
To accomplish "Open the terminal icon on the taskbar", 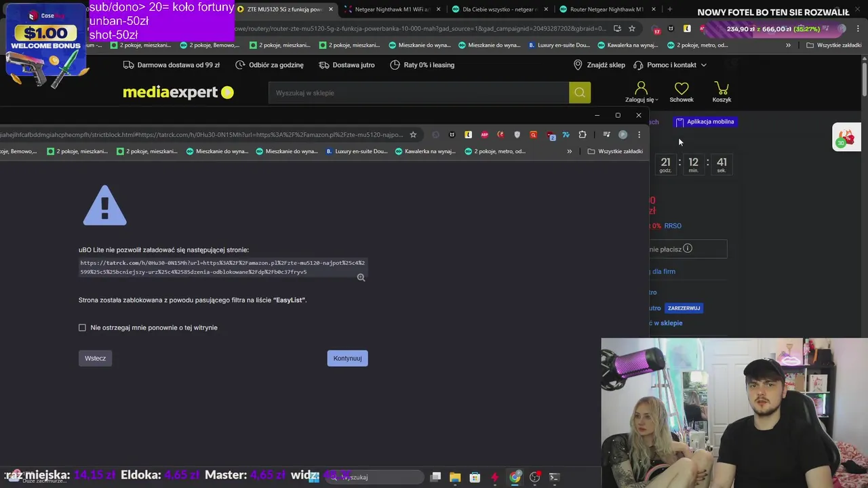I will [554, 477].
